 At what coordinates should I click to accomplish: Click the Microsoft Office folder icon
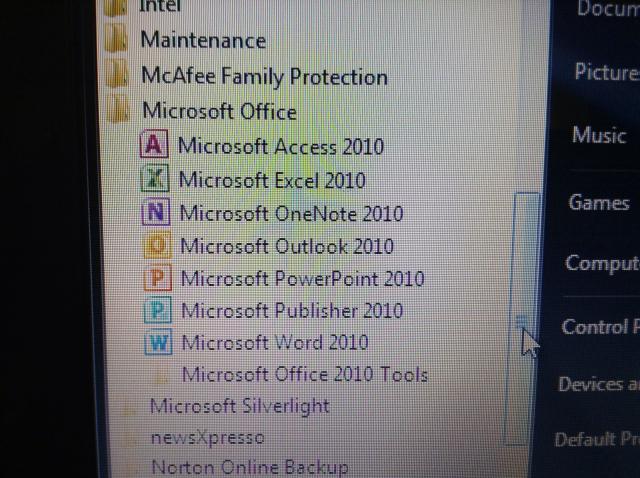tap(118, 109)
